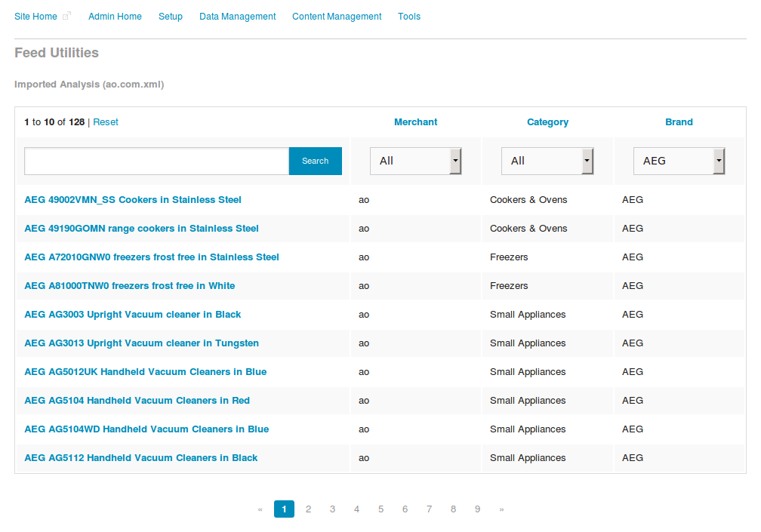Click merchant ao in AG5112 row
The width and height of the screenshot is (761, 532).
tap(364, 458)
